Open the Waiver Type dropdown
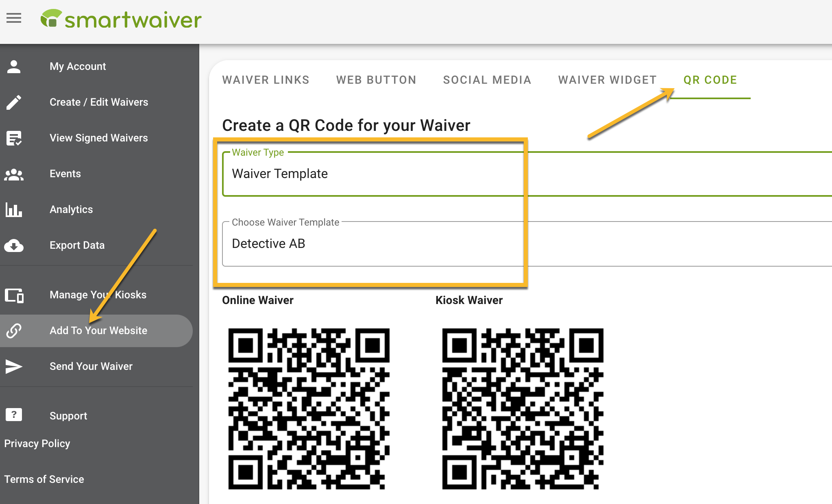 527,174
